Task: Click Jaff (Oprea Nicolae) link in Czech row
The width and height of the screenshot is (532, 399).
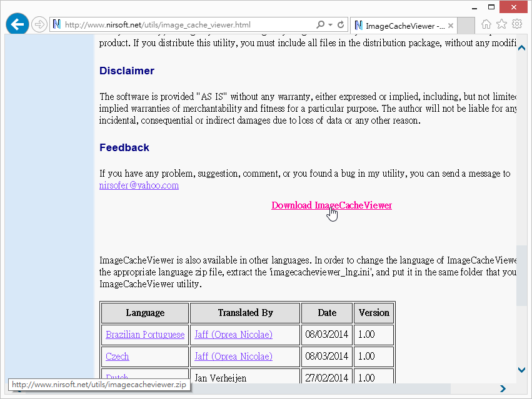Action: click(x=233, y=357)
